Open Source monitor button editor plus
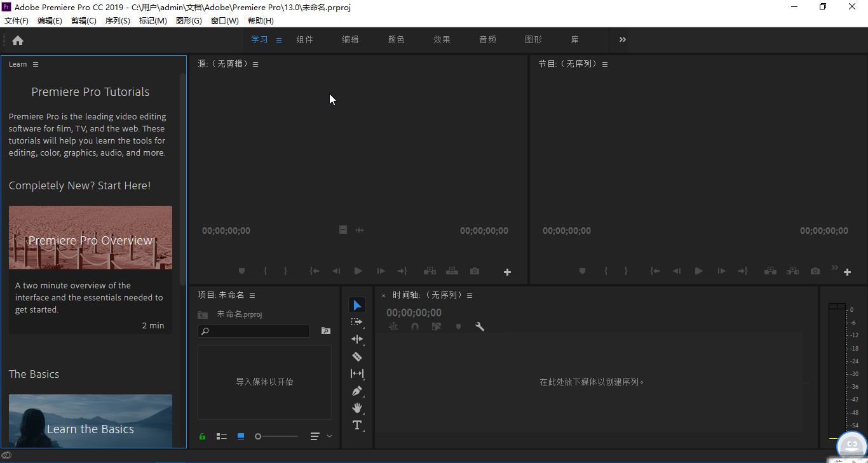 point(507,272)
